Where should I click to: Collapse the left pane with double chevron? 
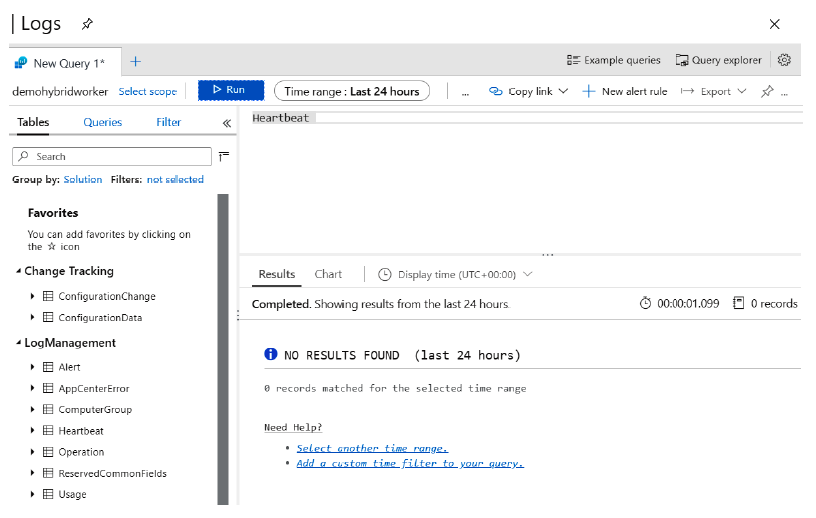pyautogui.click(x=227, y=123)
